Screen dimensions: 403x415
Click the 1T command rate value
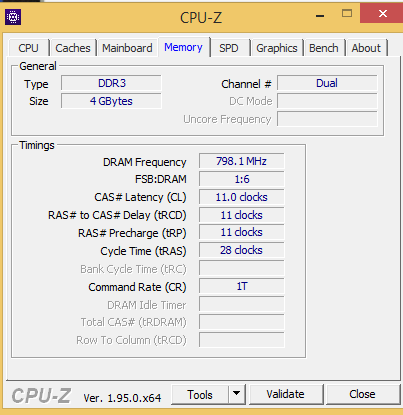[x=242, y=286]
